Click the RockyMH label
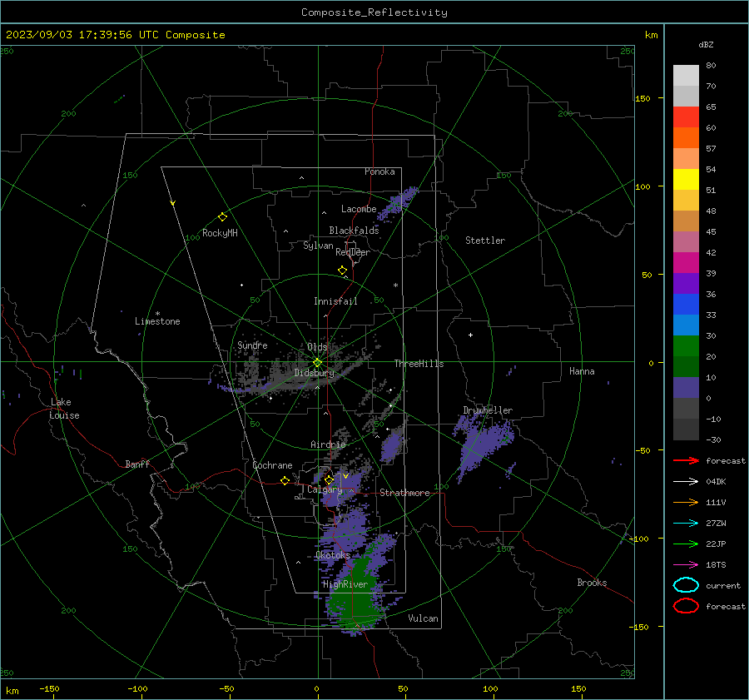 tap(220, 233)
